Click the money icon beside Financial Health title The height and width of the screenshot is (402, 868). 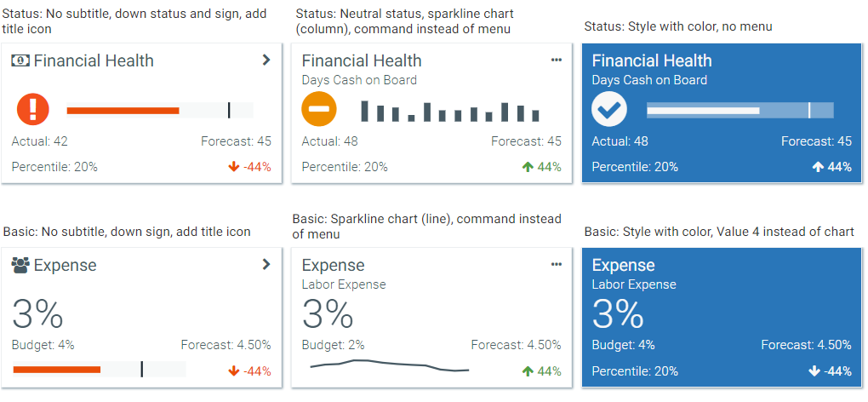21,60
